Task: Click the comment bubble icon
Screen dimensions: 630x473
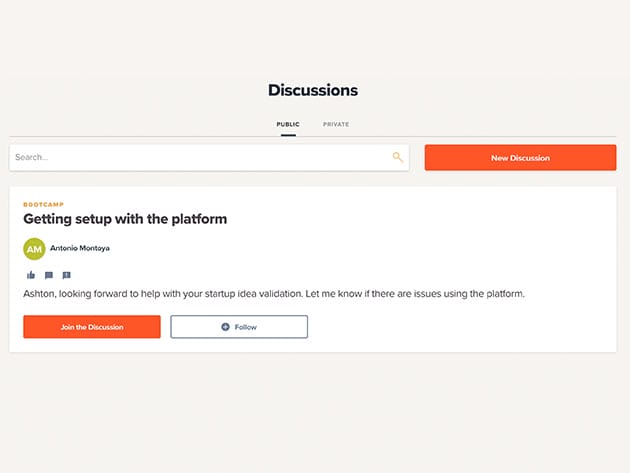Action: tap(49, 275)
